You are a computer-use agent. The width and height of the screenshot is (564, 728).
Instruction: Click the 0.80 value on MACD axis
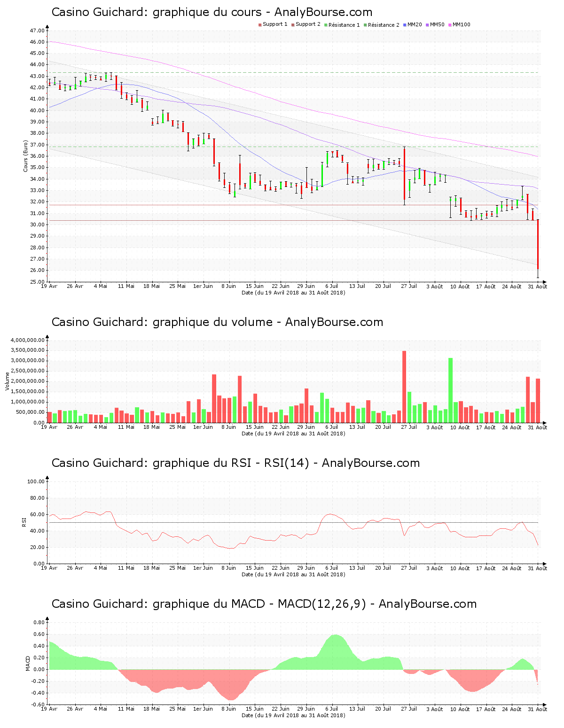pos(39,622)
